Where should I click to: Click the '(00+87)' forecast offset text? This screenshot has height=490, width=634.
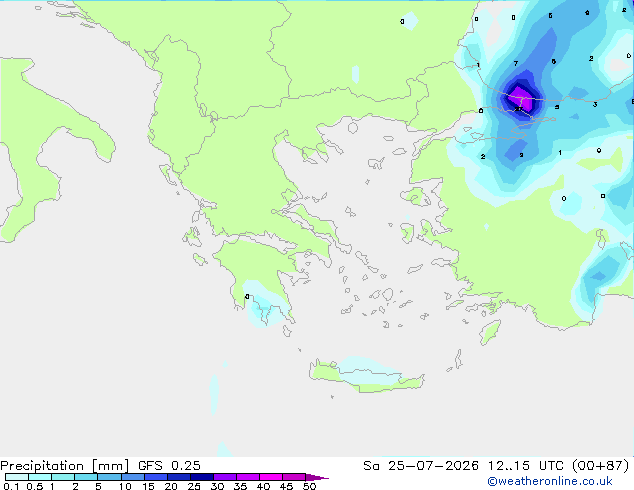(x=601, y=466)
